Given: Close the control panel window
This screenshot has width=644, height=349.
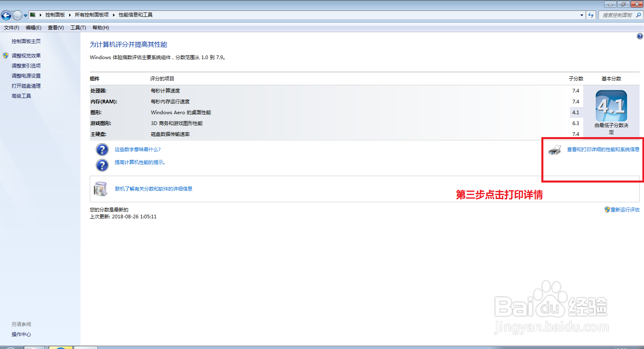Looking at the screenshot, I should (x=637, y=4).
